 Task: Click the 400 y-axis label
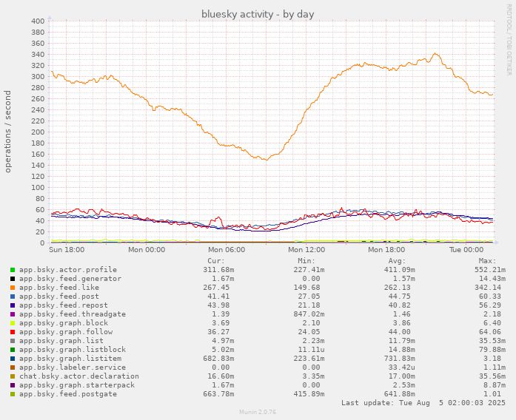(x=38, y=21)
